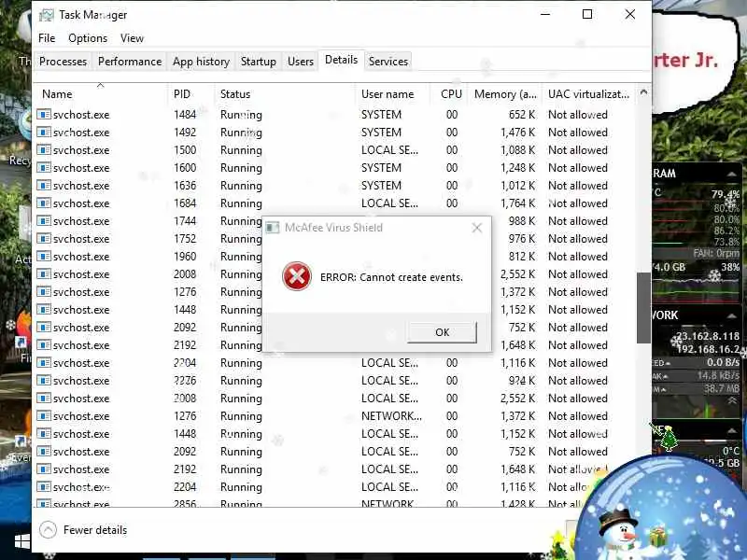The width and height of the screenshot is (747, 560).
Task: Click the svchost.exe icon for PID 1600
Action: tap(44, 168)
